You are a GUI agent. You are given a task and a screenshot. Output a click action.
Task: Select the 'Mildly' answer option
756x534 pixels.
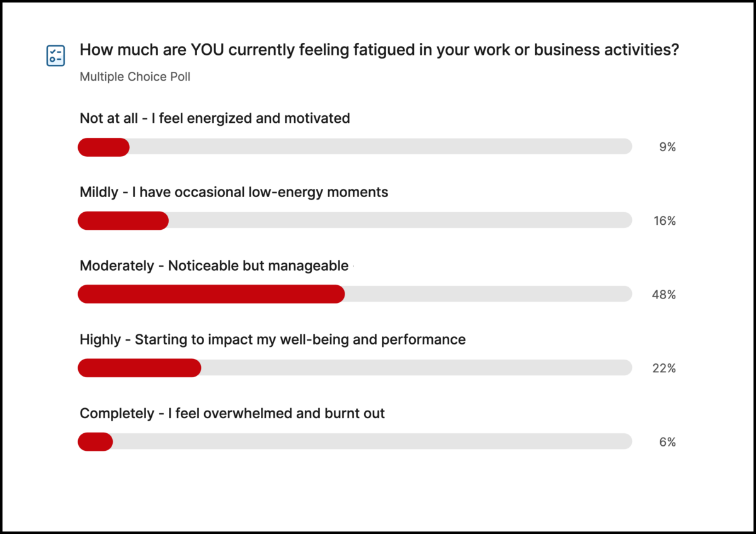click(233, 192)
